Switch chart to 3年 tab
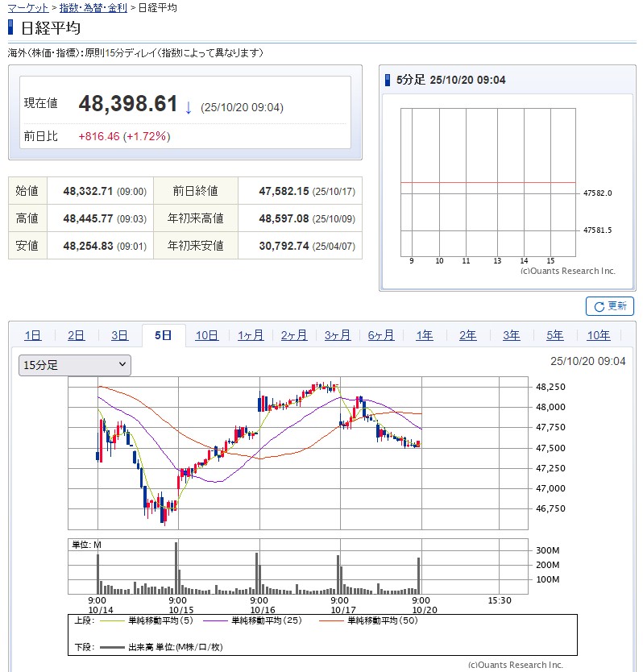643x672 pixels. point(512,335)
